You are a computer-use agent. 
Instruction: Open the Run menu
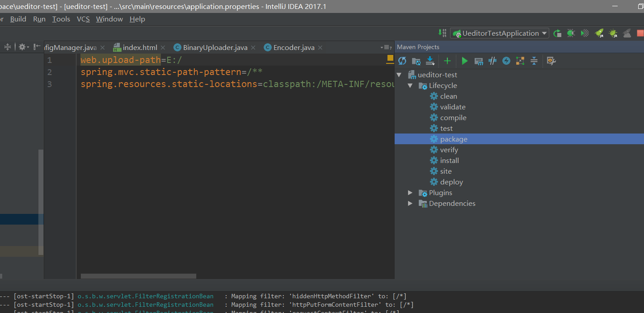(x=39, y=19)
